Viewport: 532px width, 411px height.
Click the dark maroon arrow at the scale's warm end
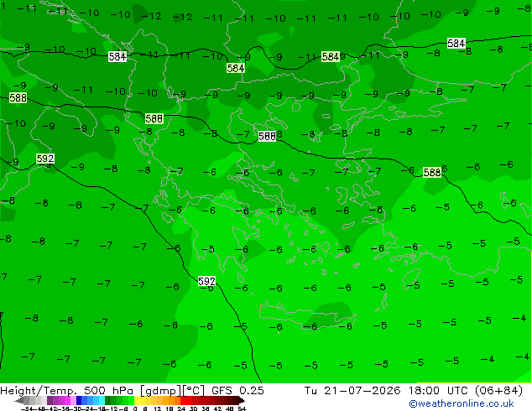click(x=242, y=400)
